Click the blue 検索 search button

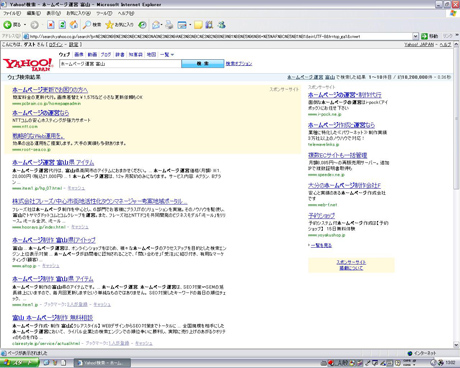tap(203, 63)
